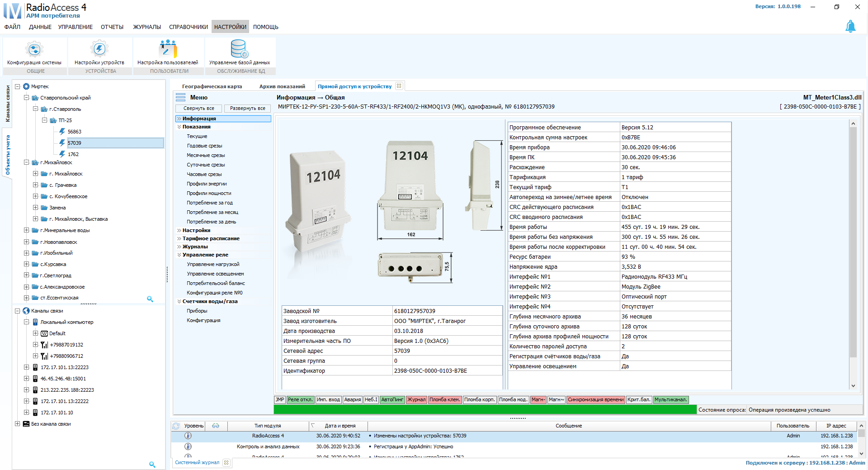Screen dimensions: 868x470
Task: Open the user settings icon
Action: pyautogui.click(x=168, y=49)
